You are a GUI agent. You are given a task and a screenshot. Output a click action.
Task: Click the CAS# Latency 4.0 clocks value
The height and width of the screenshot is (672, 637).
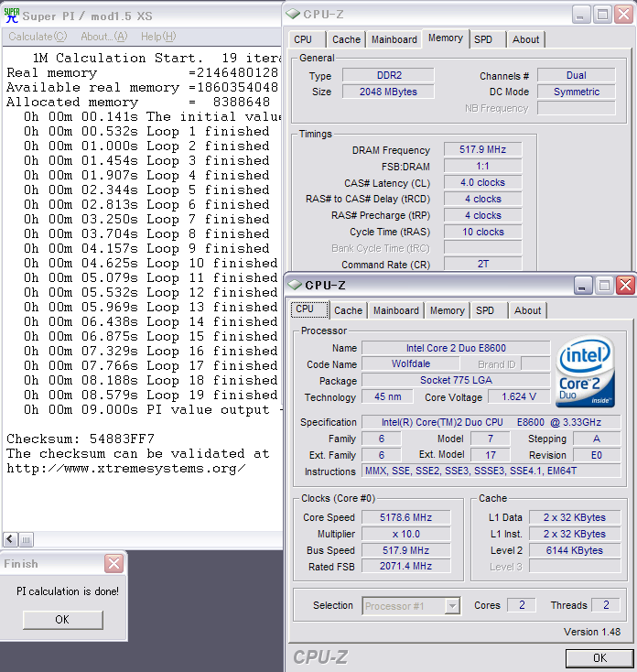click(x=482, y=182)
